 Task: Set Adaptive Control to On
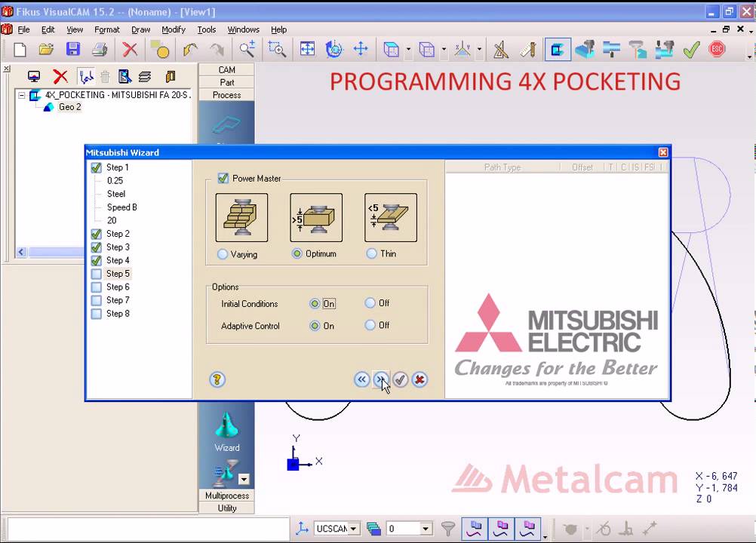coord(315,326)
